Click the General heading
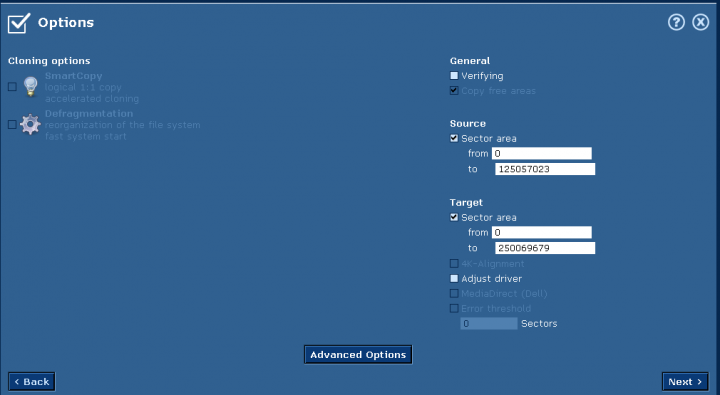The image size is (720, 395). (x=470, y=61)
